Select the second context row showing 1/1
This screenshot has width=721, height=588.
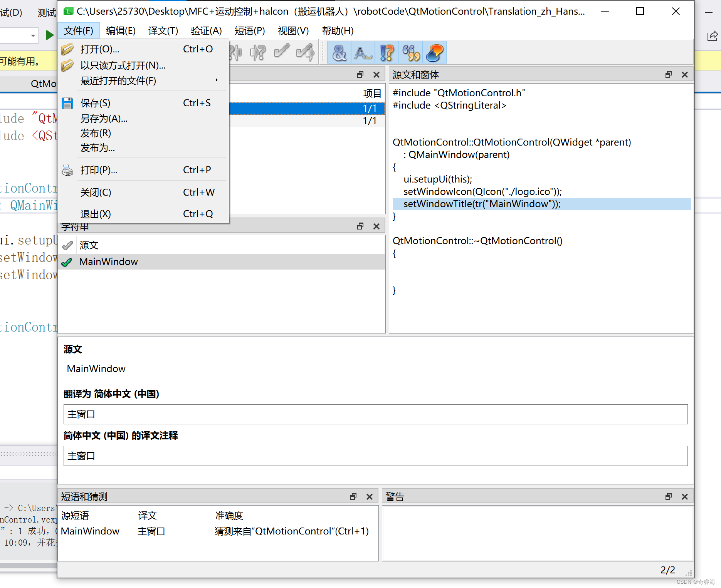(307, 121)
